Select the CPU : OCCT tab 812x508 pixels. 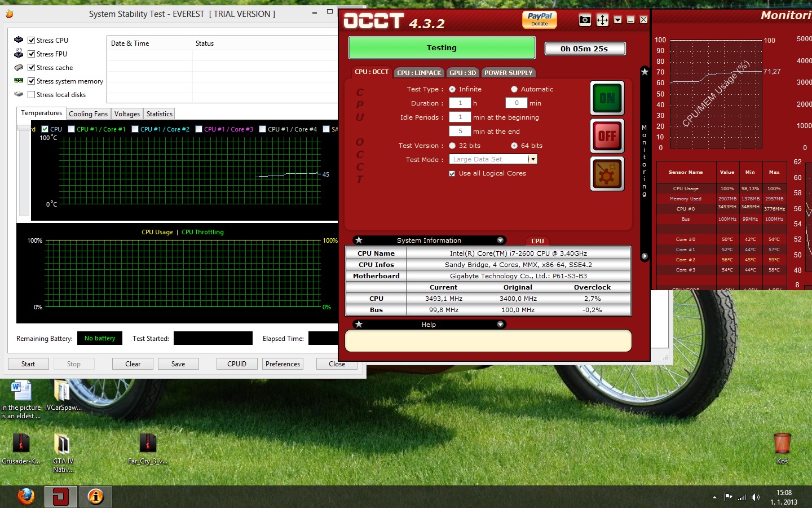[x=371, y=72]
